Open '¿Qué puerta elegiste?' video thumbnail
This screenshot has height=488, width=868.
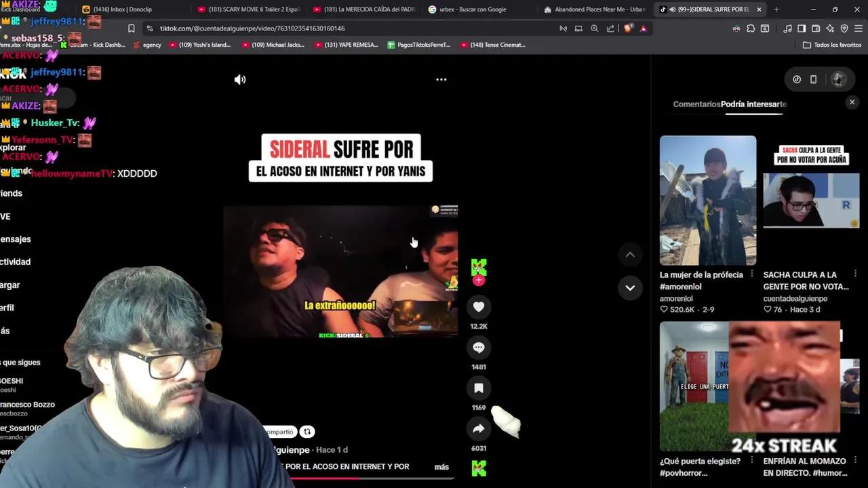[x=693, y=386]
